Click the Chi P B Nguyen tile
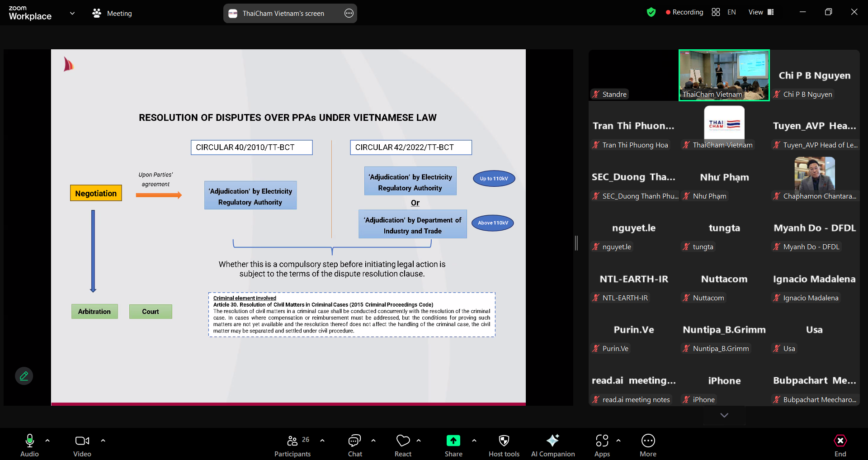The height and width of the screenshot is (460, 868). (x=815, y=75)
